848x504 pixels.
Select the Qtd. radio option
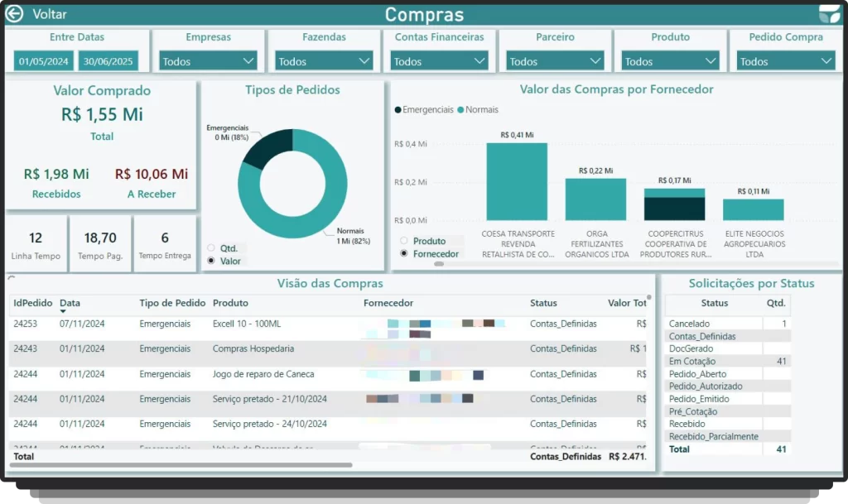tap(211, 248)
